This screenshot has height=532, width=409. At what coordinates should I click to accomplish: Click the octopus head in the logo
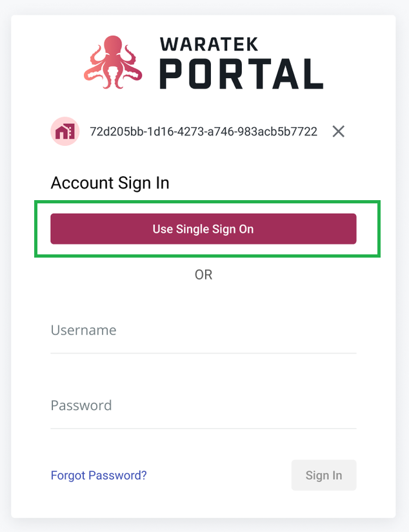point(113,45)
